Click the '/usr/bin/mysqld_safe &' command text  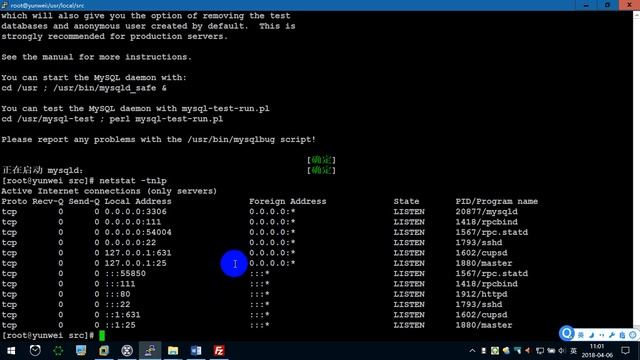point(110,88)
